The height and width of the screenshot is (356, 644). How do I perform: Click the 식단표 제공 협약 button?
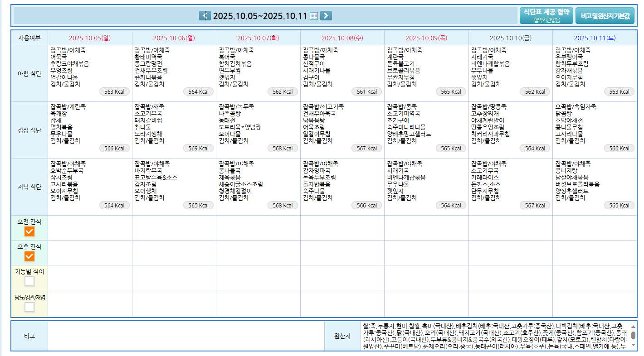[x=546, y=15]
